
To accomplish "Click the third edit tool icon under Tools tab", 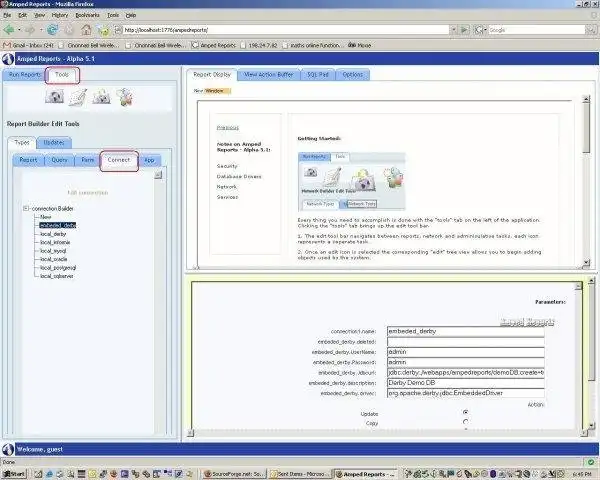I will (x=101, y=97).
